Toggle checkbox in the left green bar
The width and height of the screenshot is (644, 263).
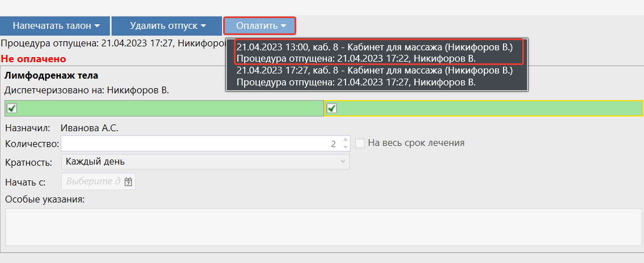12,108
